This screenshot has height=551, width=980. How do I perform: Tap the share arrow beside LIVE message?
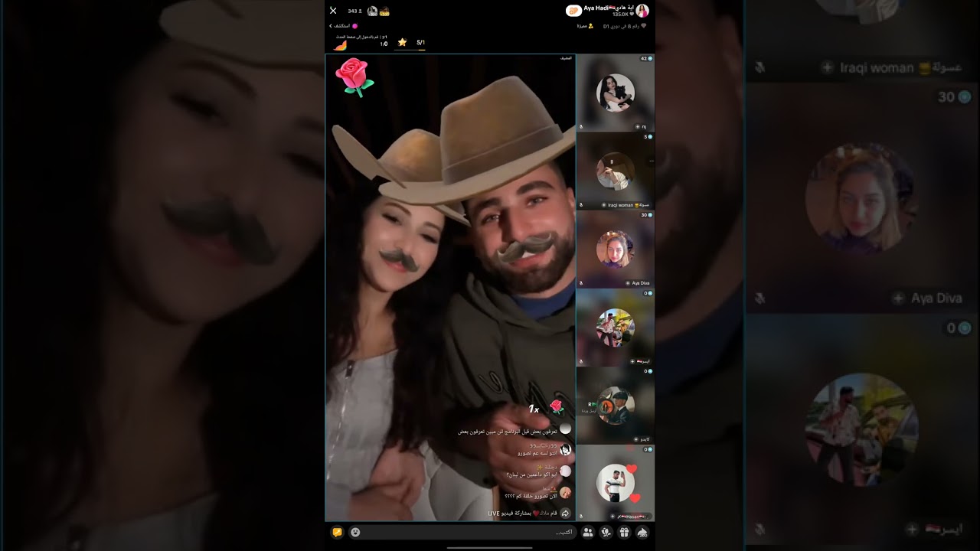[x=566, y=513]
